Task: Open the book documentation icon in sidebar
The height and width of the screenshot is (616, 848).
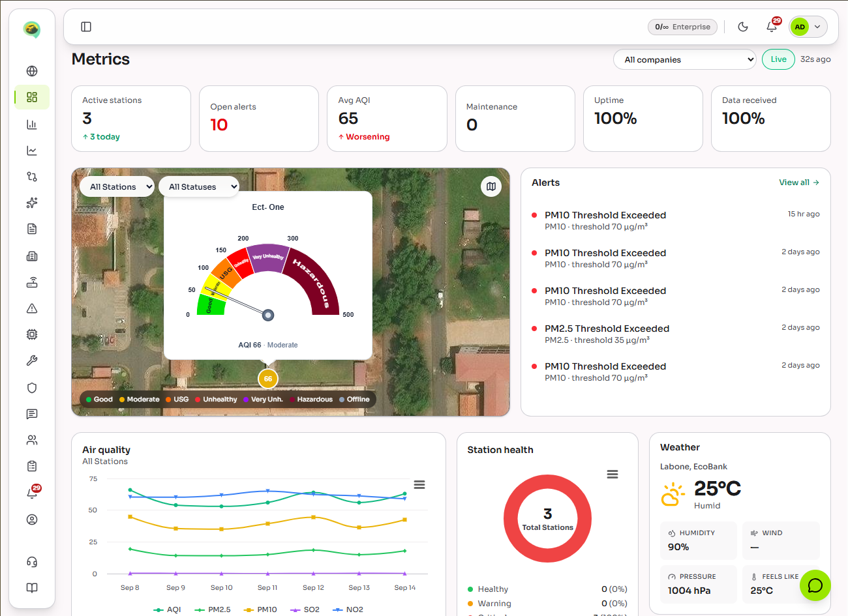Action: point(32,588)
